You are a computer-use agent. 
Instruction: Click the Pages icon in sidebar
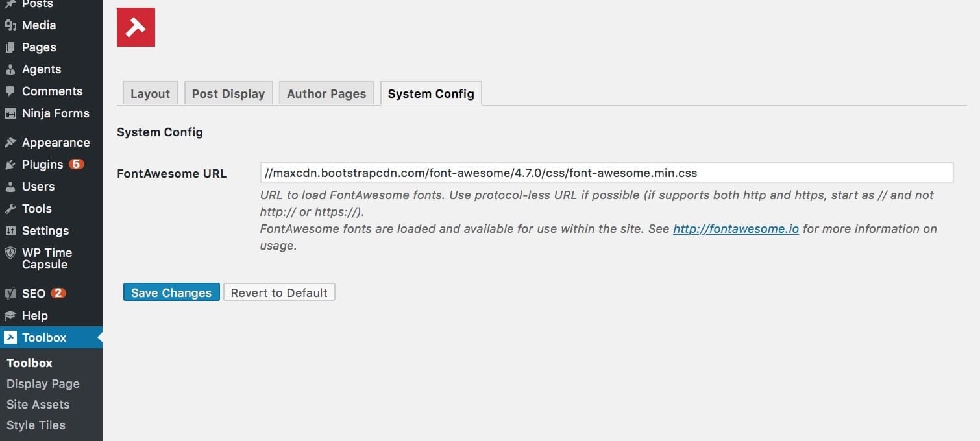10,47
